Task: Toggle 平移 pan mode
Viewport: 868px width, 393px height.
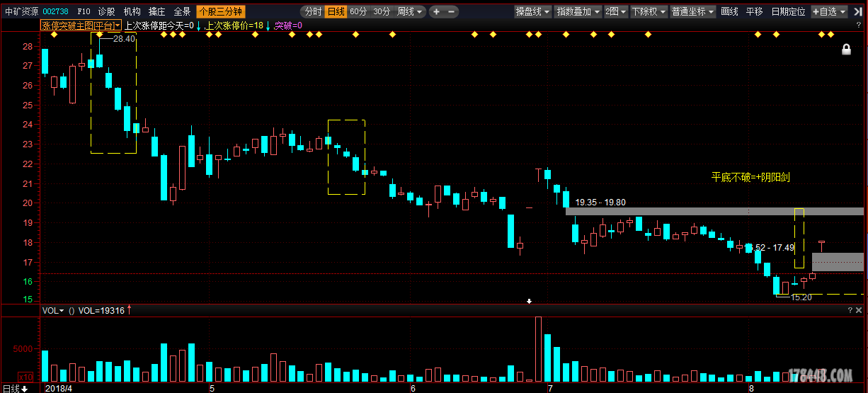Action: coord(754,12)
